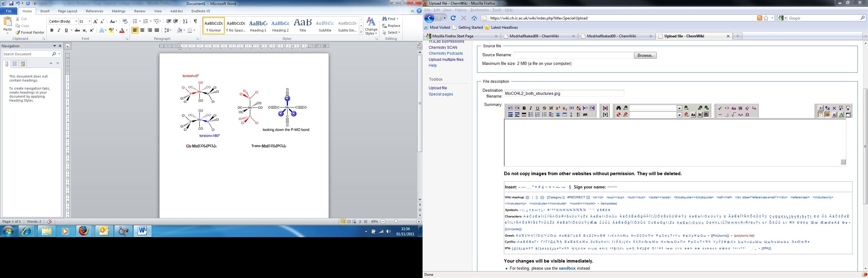This screenshot has width=868, height=278.
Task: Open the font name dropdown in Word
Action: tap(76, 21)
